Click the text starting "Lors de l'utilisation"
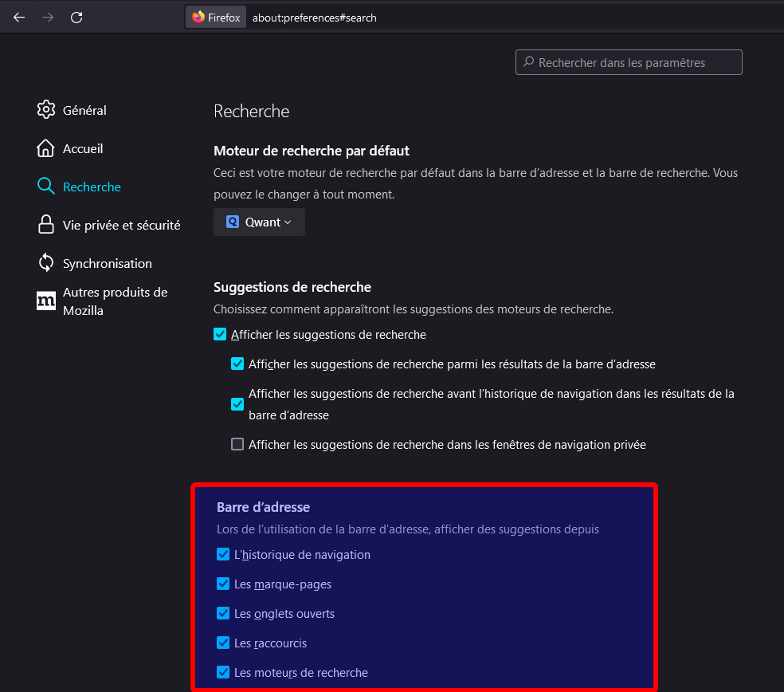Viewport: 784px width, 692px height. (x=407, y=529)
